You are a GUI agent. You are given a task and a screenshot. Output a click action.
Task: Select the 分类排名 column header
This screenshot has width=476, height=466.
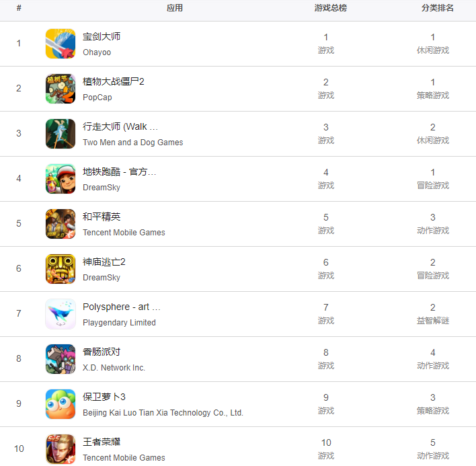tap(438, 8)
